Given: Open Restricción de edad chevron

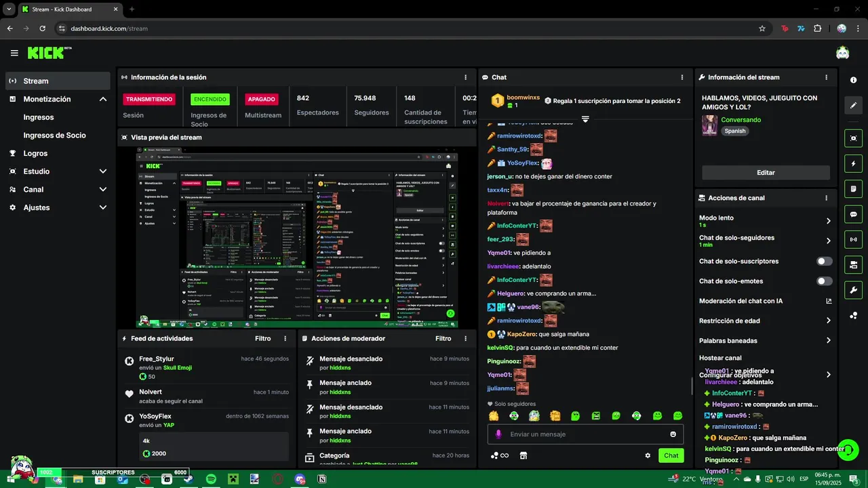Looking at the screenshot, I should [829, 321].
